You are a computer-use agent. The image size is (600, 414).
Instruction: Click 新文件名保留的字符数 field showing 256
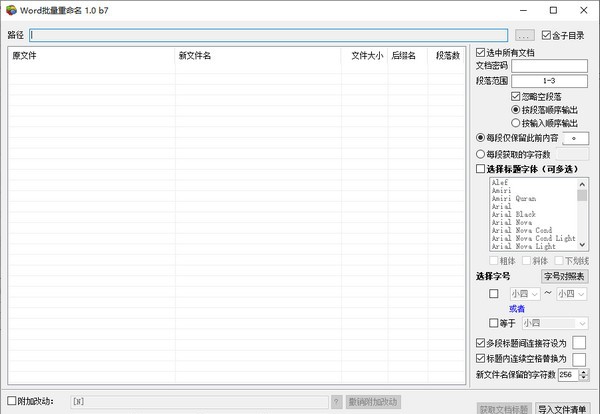tap(569, 375)
